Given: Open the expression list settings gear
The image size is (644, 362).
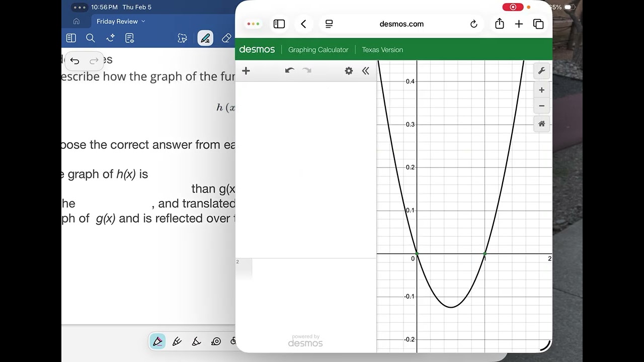Looking at the screenshot, I should 349,71.
